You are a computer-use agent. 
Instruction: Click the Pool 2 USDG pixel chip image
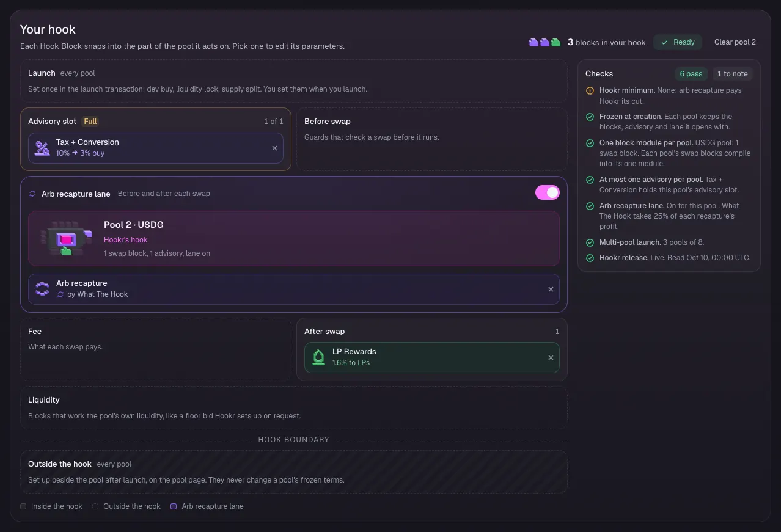pyautogui.click(x=66, y=239)
